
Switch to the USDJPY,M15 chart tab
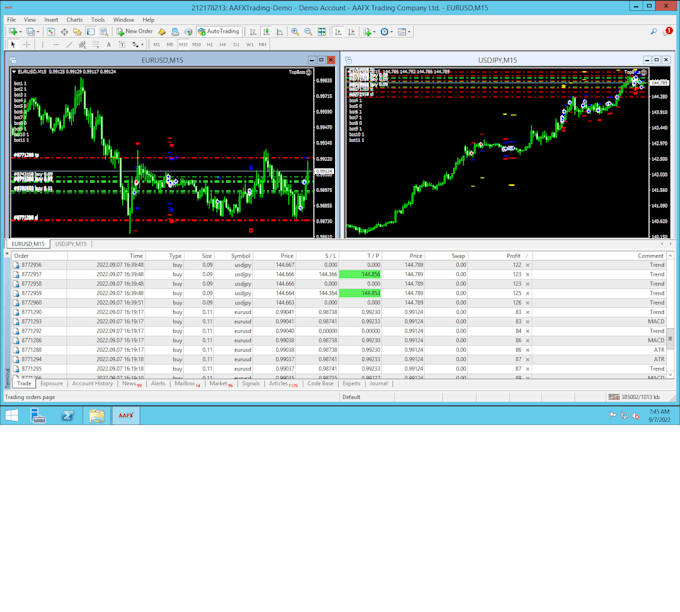[x=71, y=244]
